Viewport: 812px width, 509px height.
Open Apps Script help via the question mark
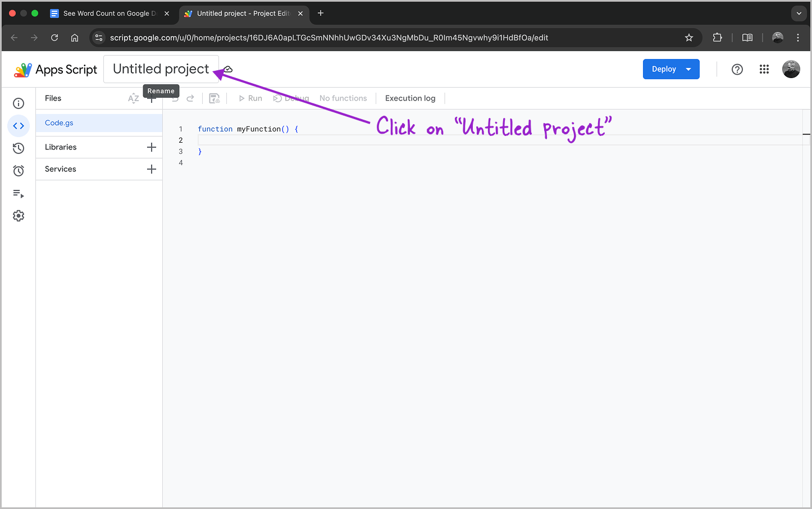(737, 69)
